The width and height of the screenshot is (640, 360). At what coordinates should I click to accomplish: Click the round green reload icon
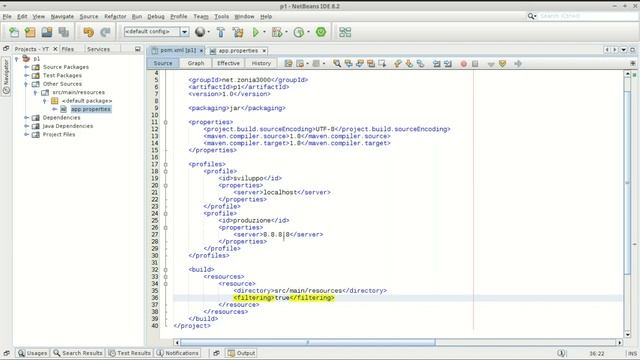tap(321, 32)
